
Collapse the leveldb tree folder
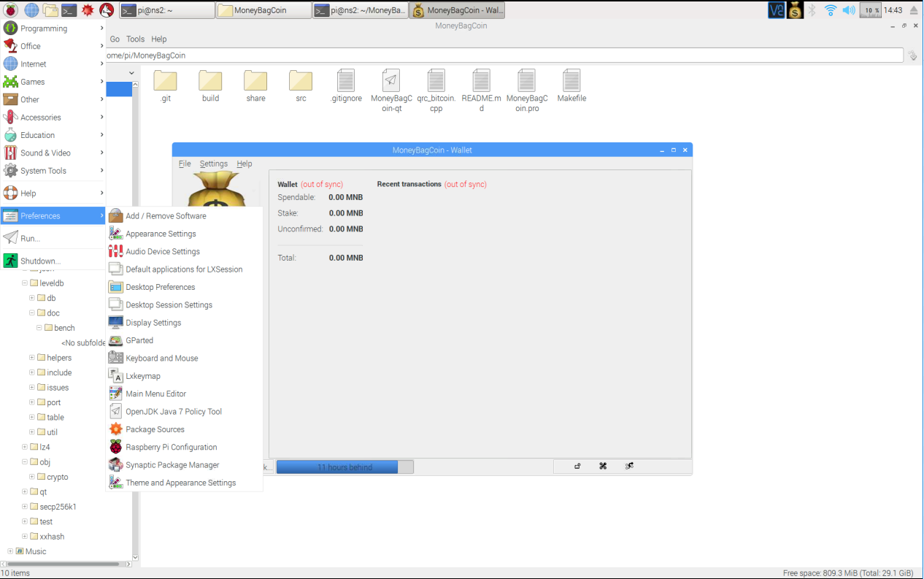click(x=24, y=283)
